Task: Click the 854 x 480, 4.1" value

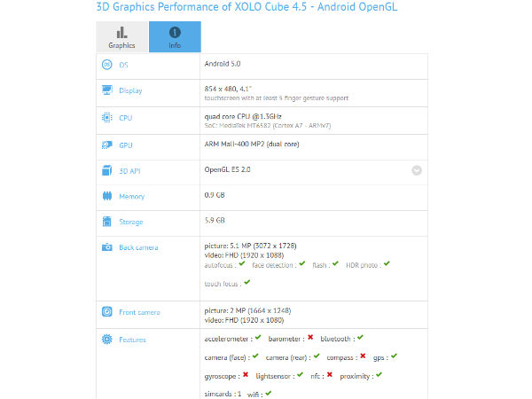Action: click(x=228, y=89)
